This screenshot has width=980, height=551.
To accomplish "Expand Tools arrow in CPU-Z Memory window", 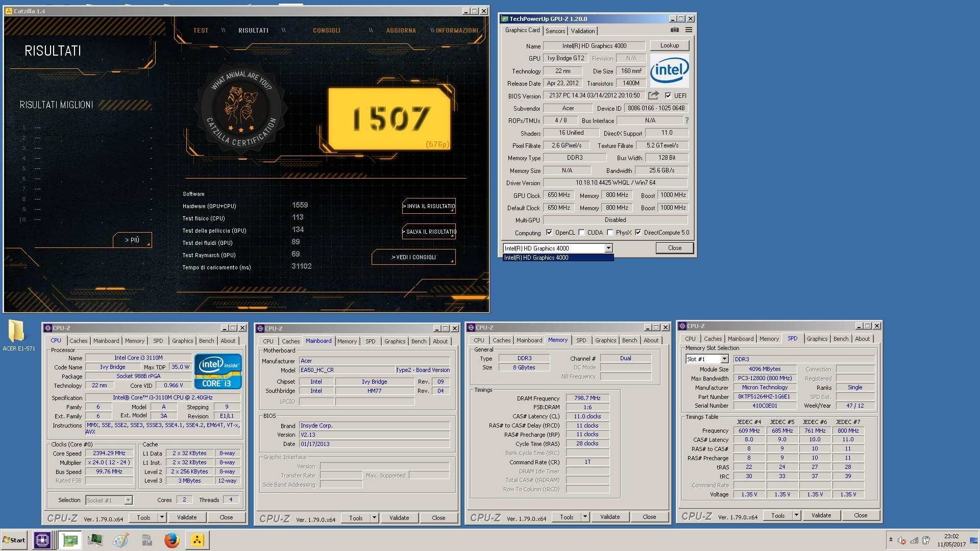I will [585, 517].
